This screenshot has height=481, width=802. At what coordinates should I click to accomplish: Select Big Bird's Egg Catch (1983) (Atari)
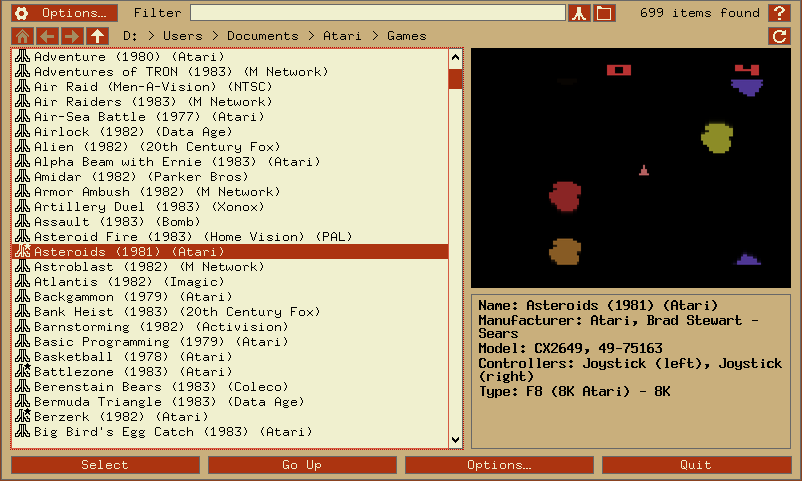click(230, 432)
